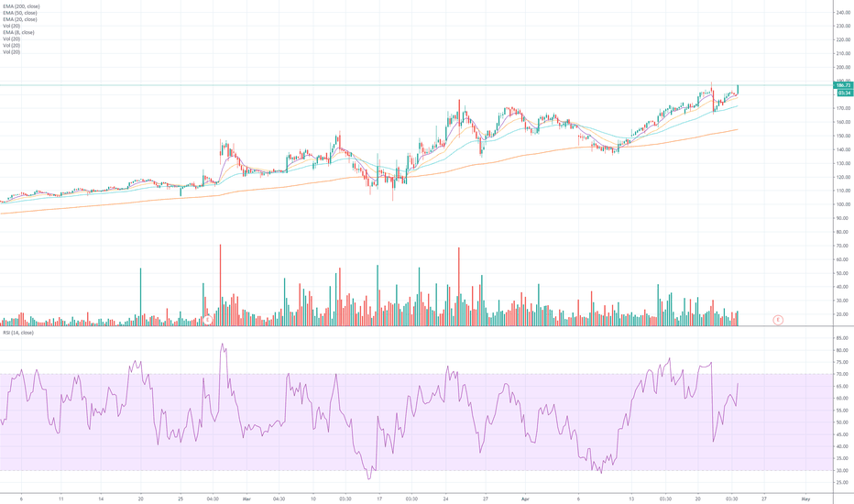Click the 150.00 price scale label

[844, 136]
